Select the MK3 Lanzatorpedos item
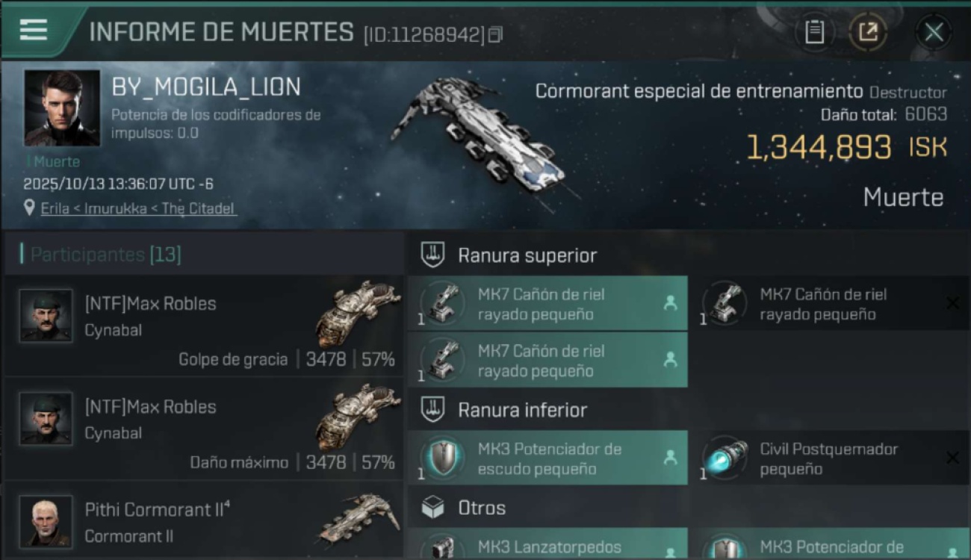The image size is (971, 560). click(x=547, y=544)
